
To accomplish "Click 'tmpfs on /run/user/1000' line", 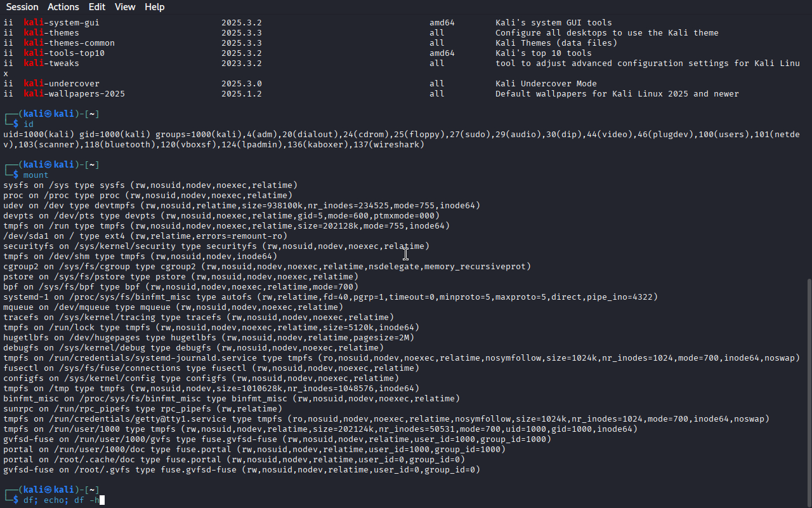I will point(320,429).
